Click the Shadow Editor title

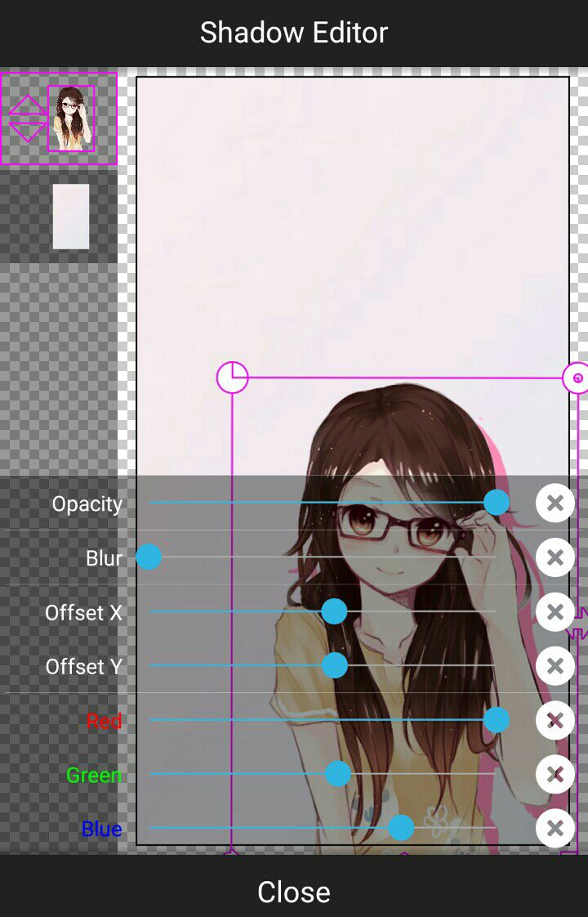pyautogui.click(x=294, y=32)
